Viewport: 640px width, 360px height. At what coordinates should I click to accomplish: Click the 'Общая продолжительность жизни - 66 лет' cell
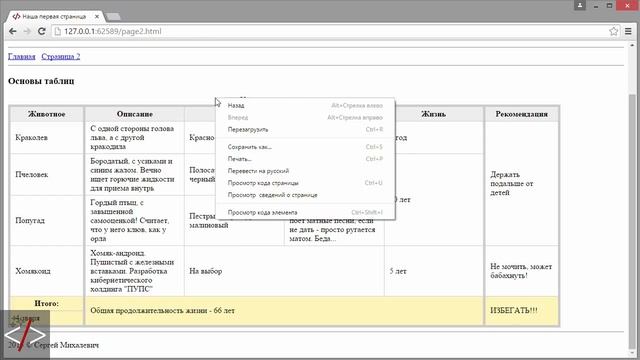284,311
